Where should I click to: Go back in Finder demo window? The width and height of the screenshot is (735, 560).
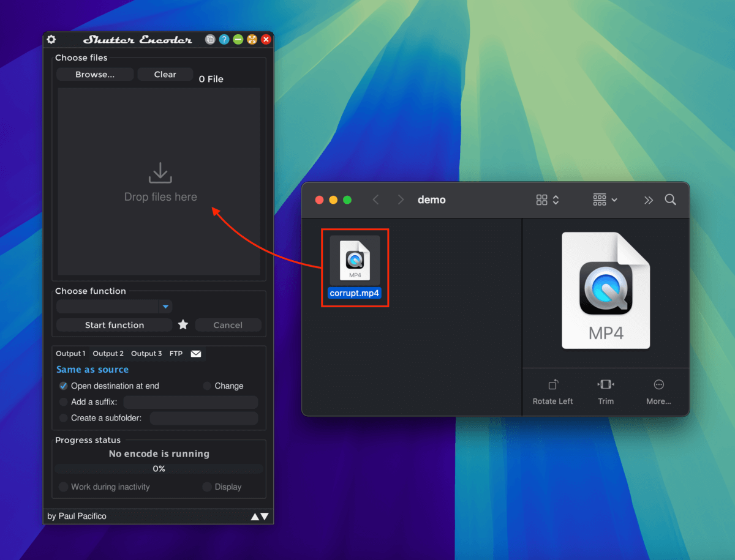pyautogui.click(x=376, y=200)
